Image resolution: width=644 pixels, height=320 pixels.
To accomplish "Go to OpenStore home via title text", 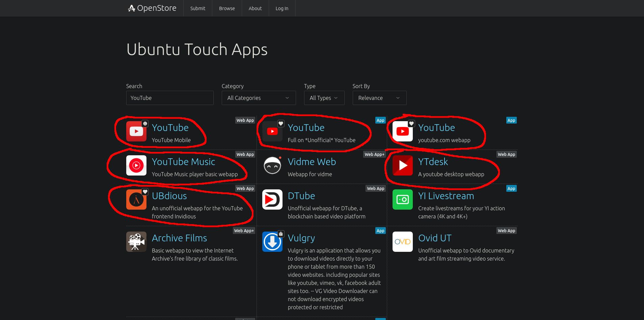I will 157,8.
